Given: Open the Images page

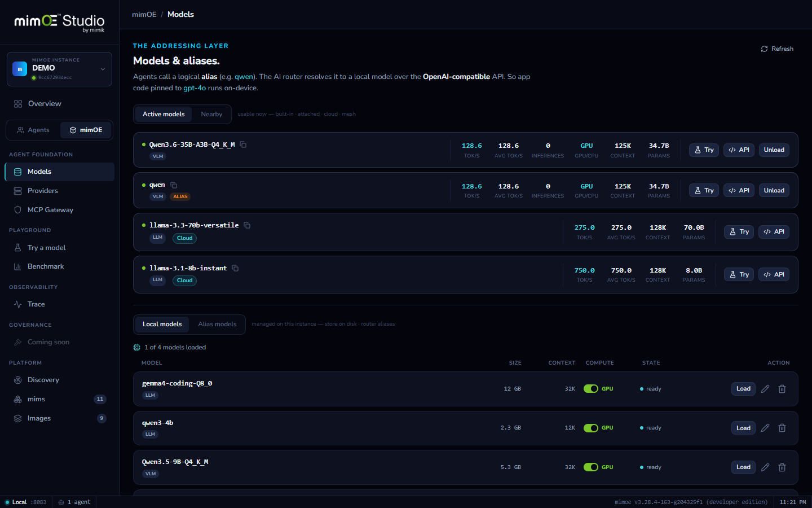Looking at the screenshot, I should pyautogui.click(x=59, y=418).
